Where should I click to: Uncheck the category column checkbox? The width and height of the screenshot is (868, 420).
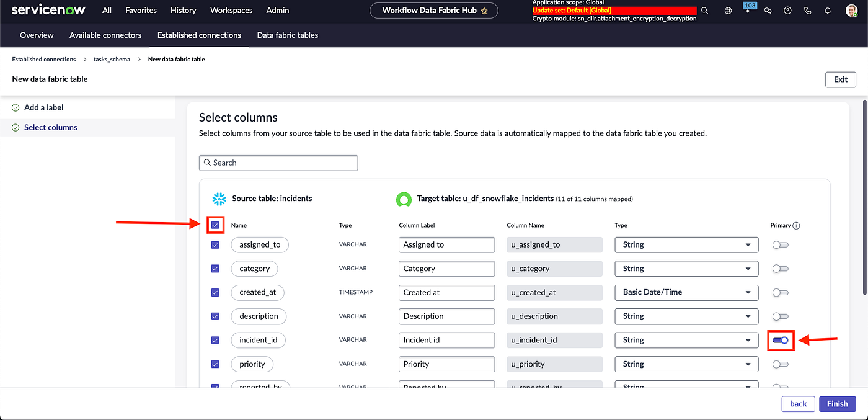click(x=215, y=269)
